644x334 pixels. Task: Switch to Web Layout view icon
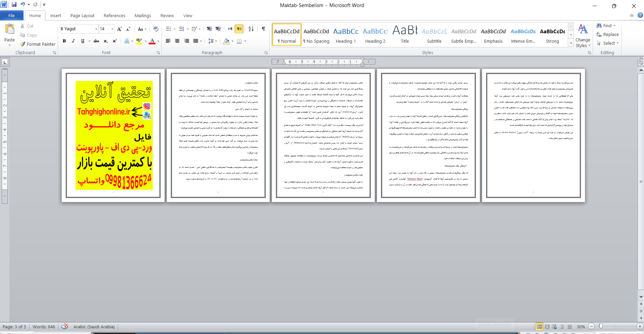[x=554, y=327]
